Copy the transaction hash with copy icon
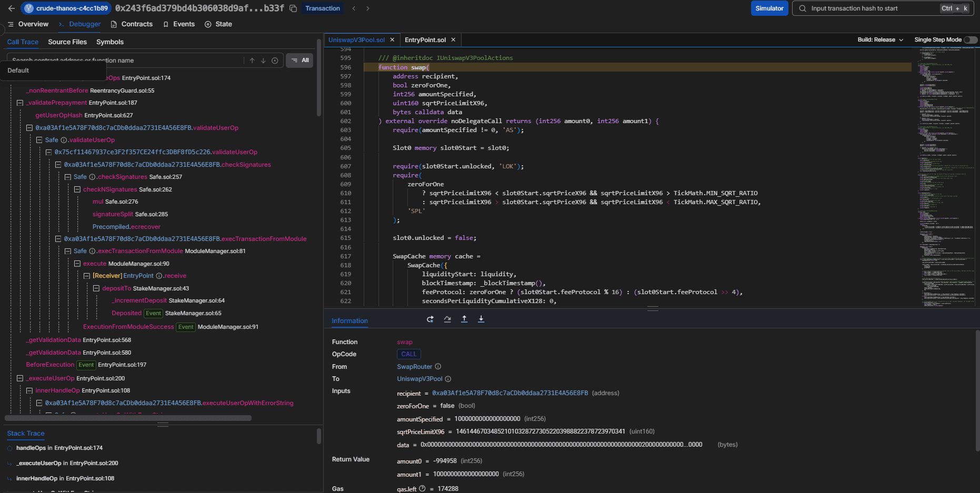This screenshot has height=493, width=980. click(293, 8)
